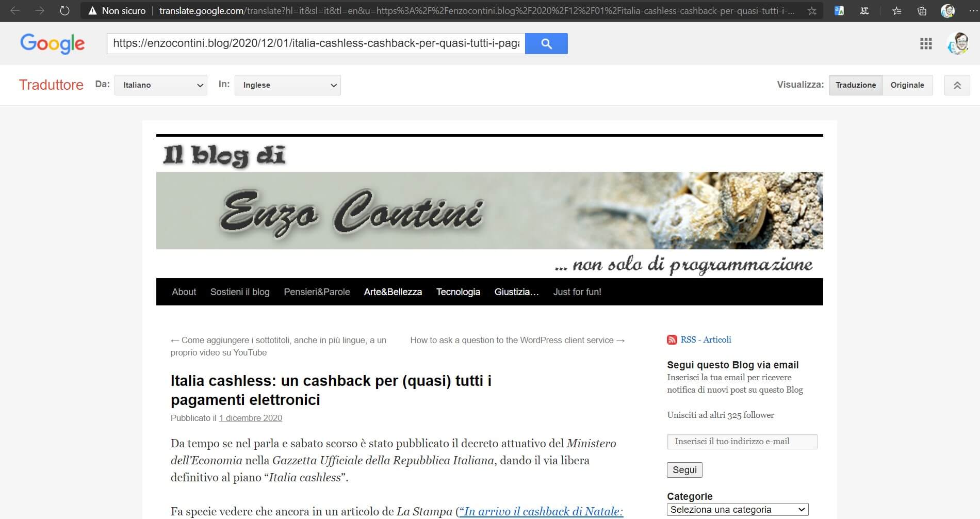Image resolution: width=980 pixels, height=519 pixels.
Task: Open the browser Favorites list icon
Action: point(897,11)
